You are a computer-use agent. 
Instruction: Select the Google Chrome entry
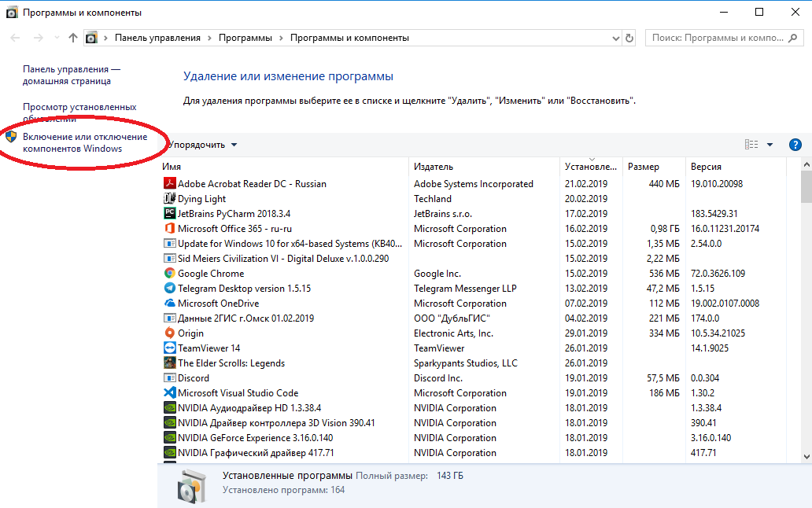click(474, 273)
